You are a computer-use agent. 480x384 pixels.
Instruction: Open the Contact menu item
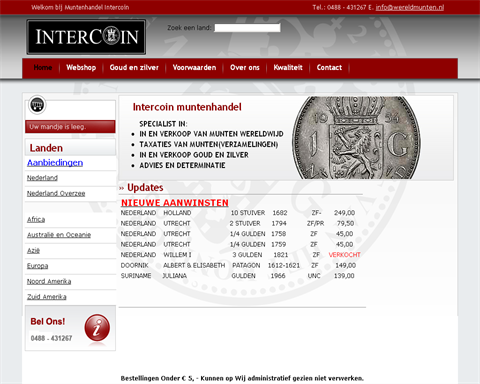click(x=329, y=68)
